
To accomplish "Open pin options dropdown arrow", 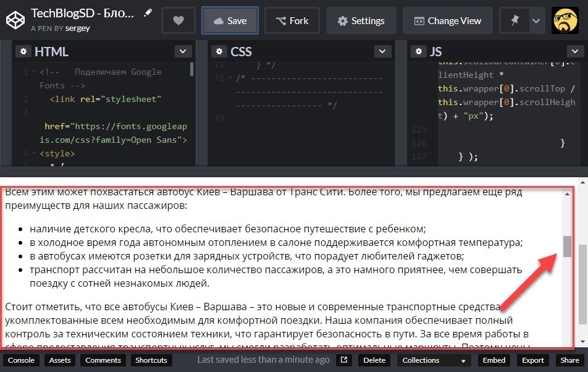I will point(536,20).
